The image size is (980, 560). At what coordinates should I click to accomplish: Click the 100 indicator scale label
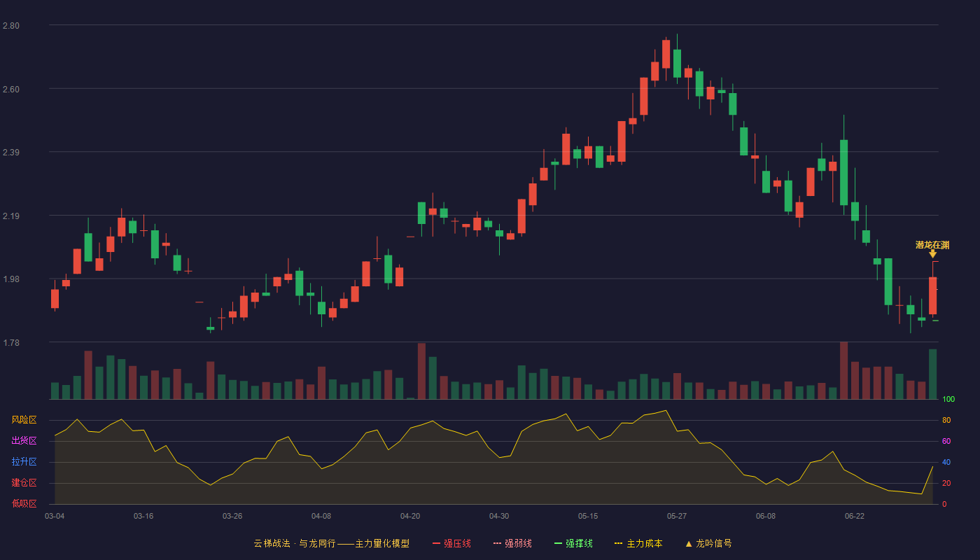click(948, 400)
